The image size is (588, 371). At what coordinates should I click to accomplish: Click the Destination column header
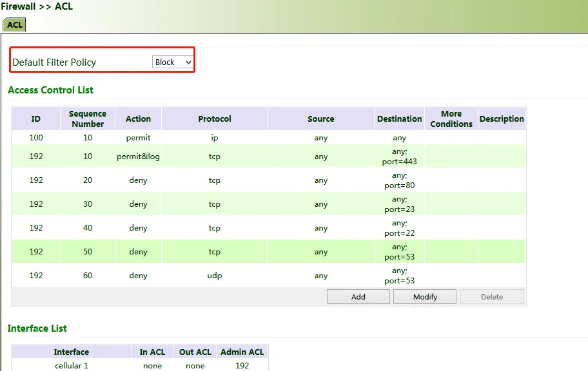[x=399, y=119]
